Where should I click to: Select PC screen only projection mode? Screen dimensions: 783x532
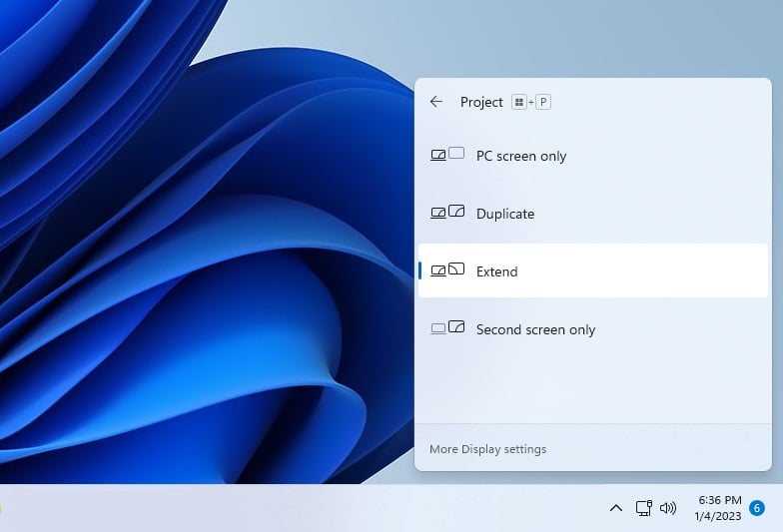click(593, 156)
